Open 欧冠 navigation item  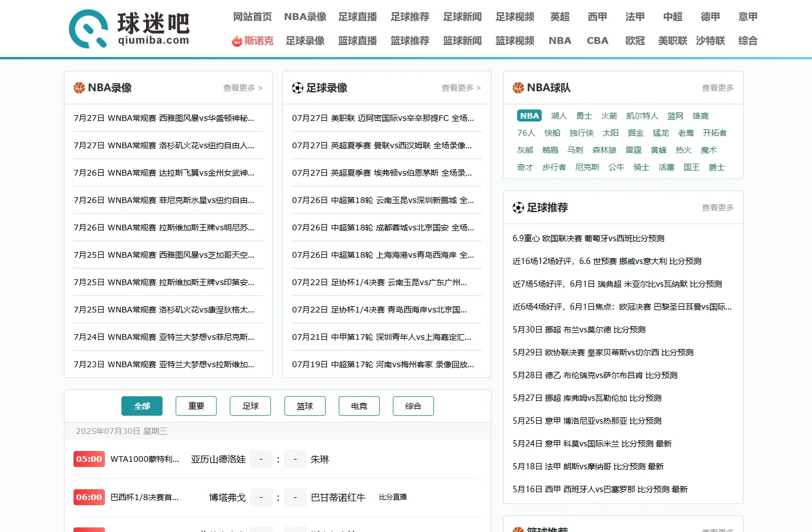(635, 41)
